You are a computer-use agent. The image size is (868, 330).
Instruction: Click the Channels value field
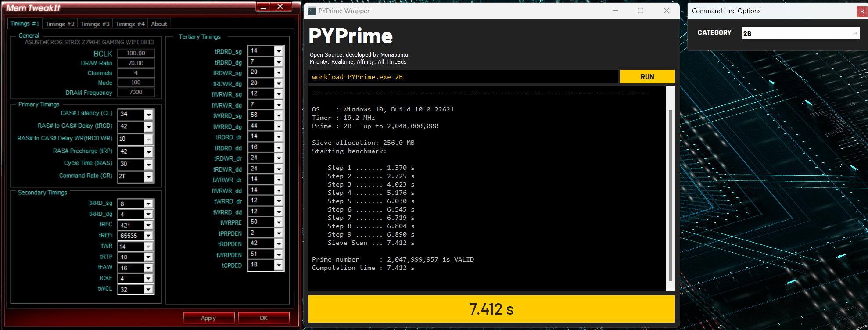(x=136, y=73)
